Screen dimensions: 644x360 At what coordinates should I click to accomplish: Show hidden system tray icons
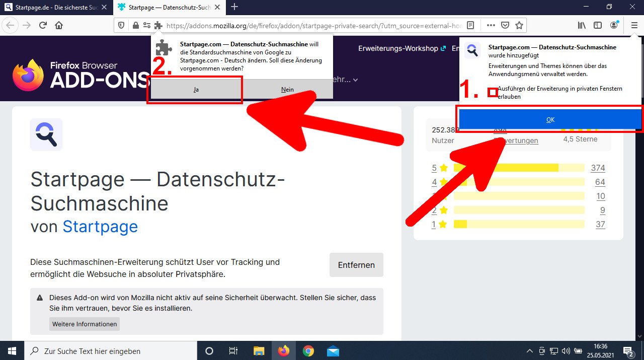[x=529, y=351]
